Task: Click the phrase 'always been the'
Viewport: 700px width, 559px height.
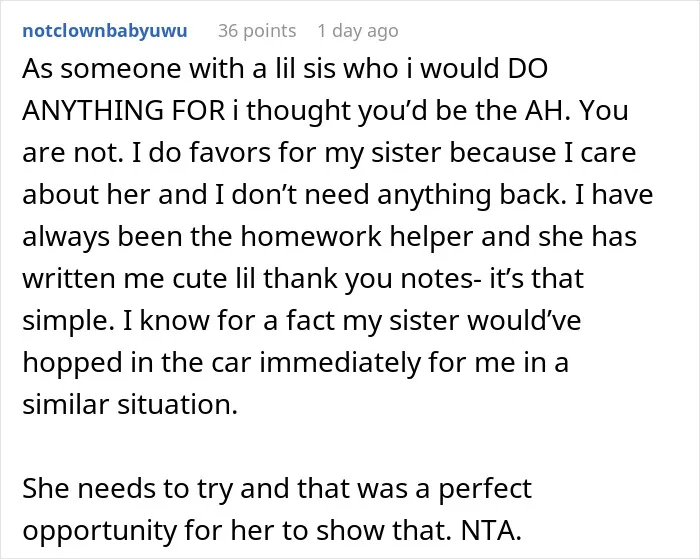Action: click(127, 236)
